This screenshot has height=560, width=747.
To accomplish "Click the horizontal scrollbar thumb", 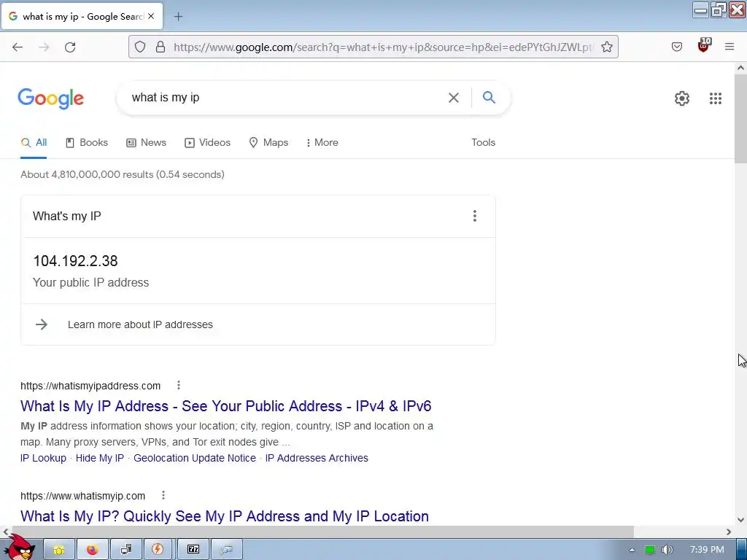I will (x=322, y=532).
